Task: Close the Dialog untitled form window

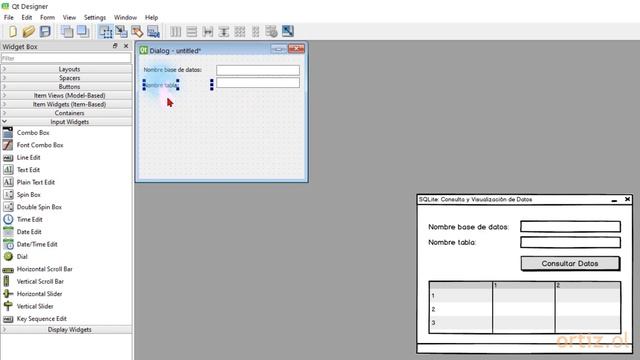Action: (296, 49)
